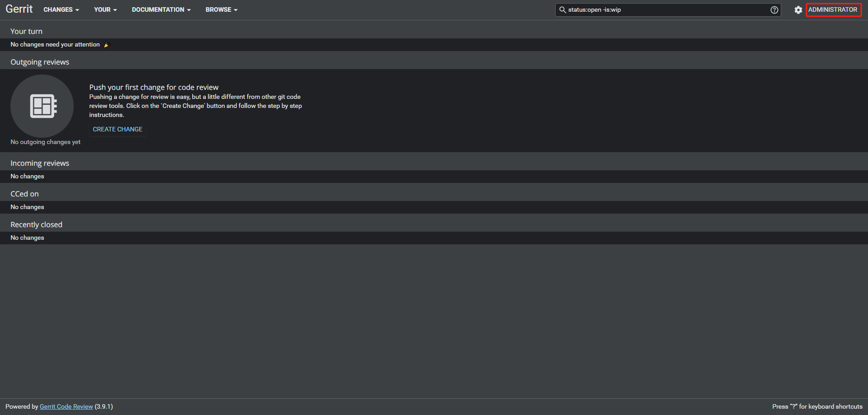The image size is (868, 415).
Task: Click the large dashboard illustration icon
Action: (x=42, y=106)
